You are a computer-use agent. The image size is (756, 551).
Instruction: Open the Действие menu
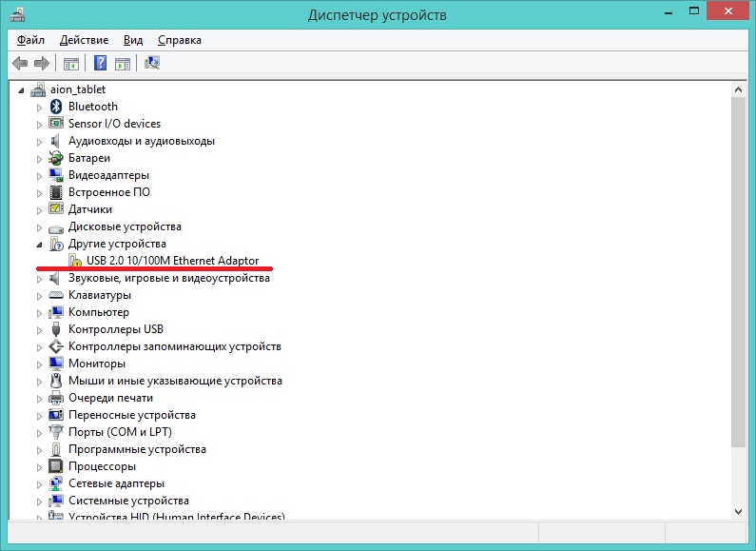point(84,40)
